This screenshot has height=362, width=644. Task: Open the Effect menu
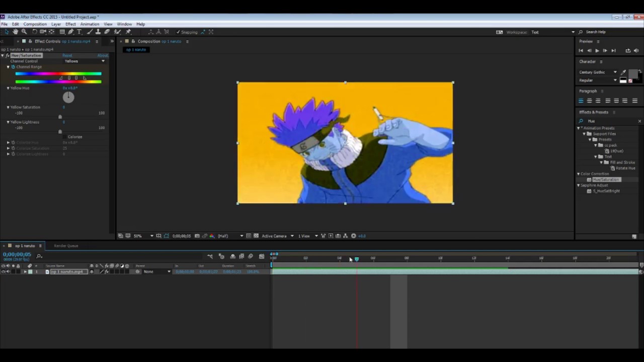(x=70, y=24)
